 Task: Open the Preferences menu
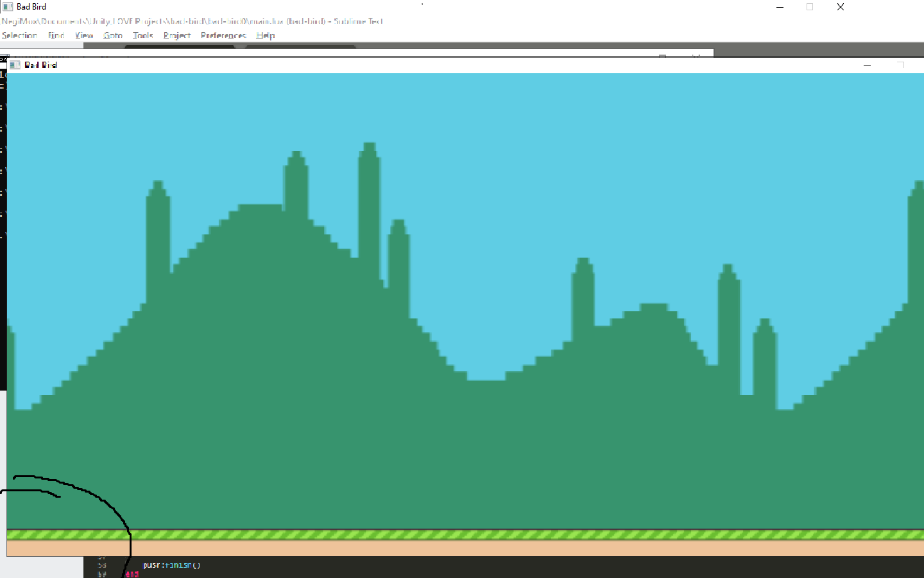click(223, 35)
